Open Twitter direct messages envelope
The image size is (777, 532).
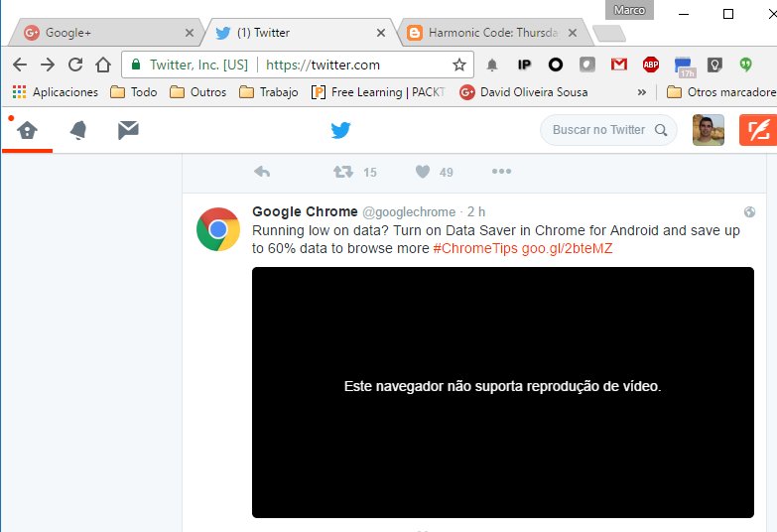(128, 130)
